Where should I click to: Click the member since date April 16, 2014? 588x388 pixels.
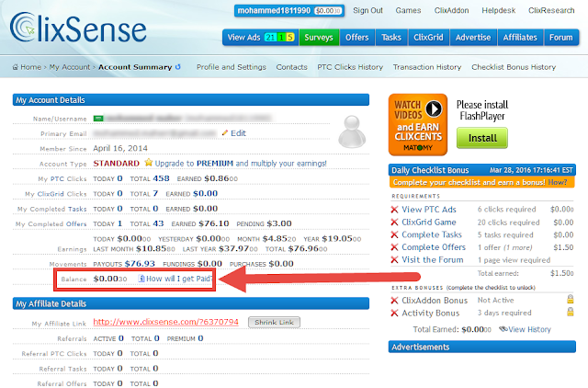coord(120,148)
